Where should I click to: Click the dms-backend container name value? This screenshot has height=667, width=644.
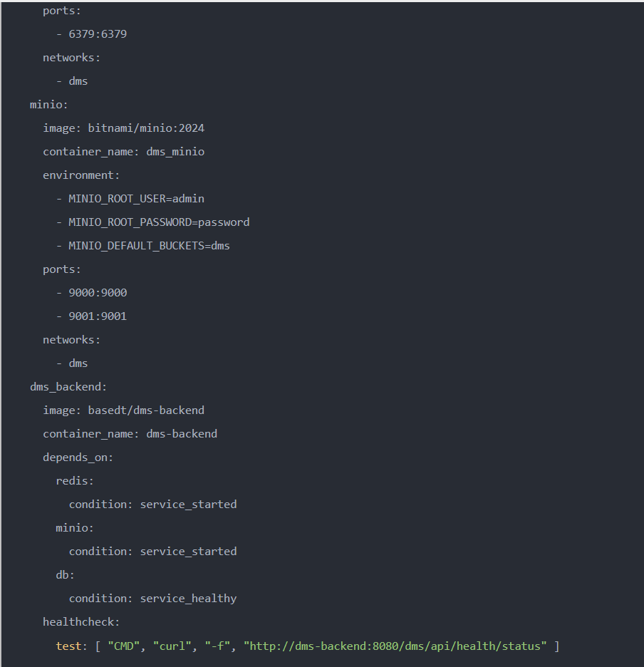(182, 434)
